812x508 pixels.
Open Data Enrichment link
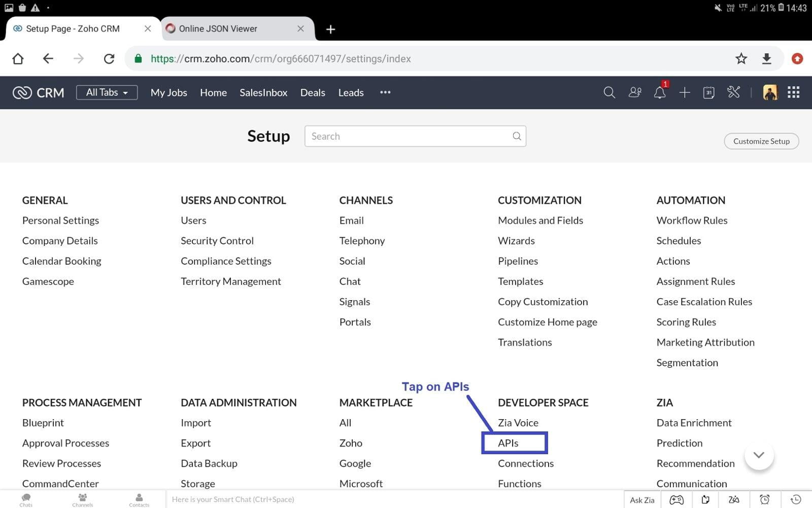(694, 423)
